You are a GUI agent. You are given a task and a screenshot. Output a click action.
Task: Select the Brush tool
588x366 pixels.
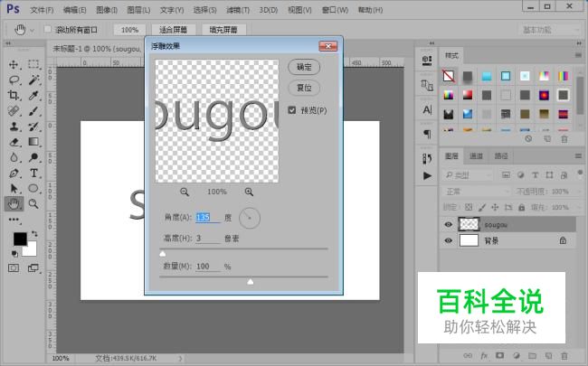33,111
